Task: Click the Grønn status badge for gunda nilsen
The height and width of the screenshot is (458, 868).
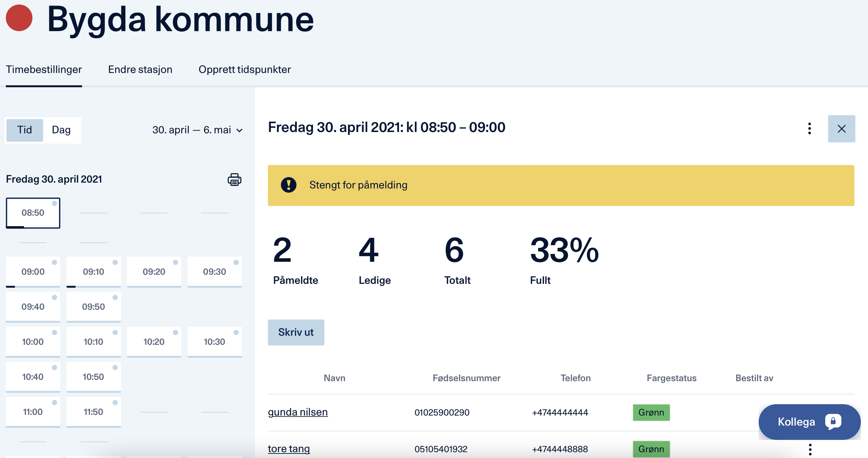Action: pos(651,413)
